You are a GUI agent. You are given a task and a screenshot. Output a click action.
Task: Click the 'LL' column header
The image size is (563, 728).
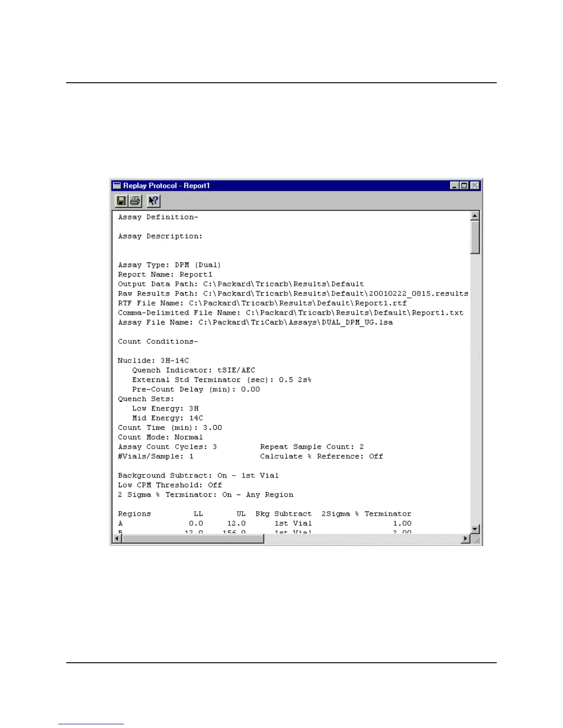198,514
